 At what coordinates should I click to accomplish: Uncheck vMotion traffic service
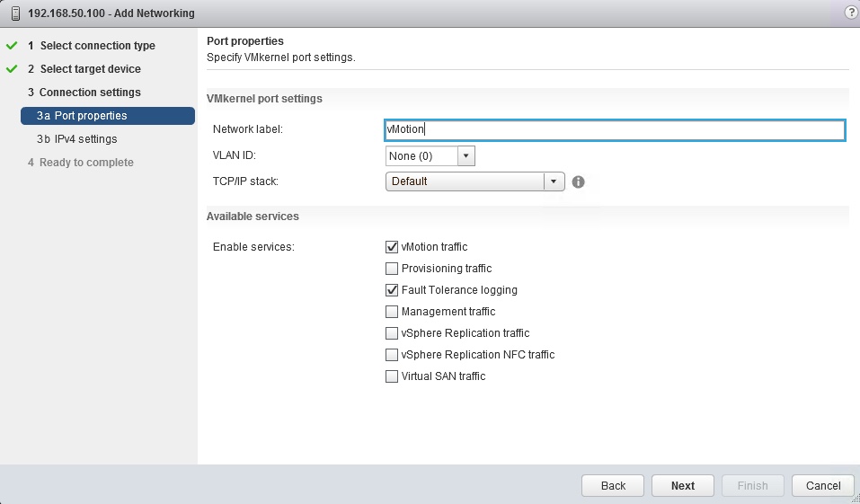(x=392, y=247)
